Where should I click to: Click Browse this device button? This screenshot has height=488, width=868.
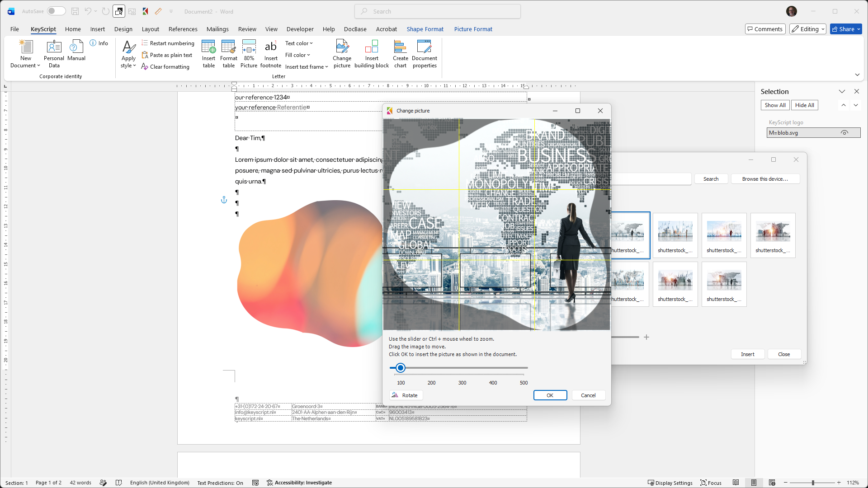[765, 179]
